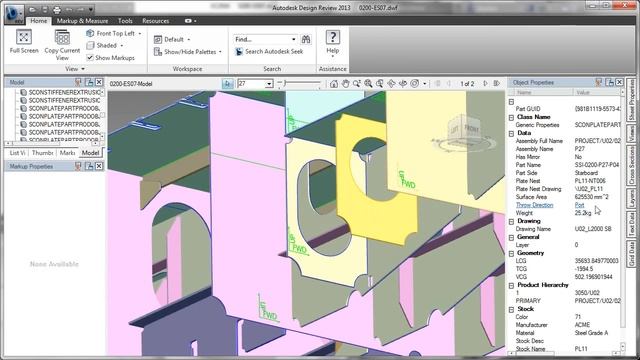Open the quick access toolbar customize dropdown
The image size is (640, 360).
point(91,9)
